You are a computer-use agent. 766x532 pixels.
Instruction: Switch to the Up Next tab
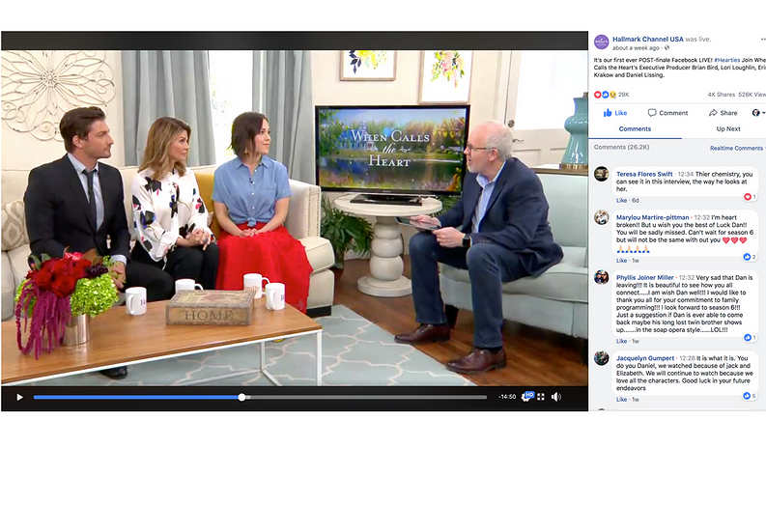(728, 128)
